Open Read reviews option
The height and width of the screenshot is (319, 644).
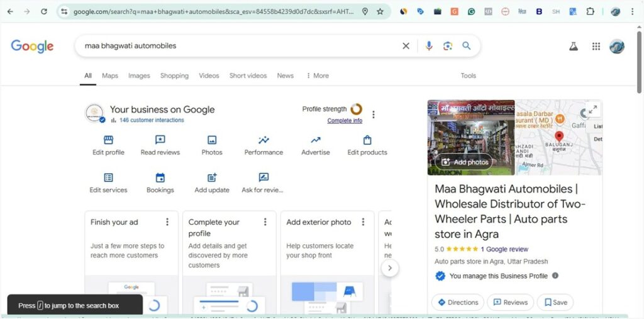click(x=160, y=146)
